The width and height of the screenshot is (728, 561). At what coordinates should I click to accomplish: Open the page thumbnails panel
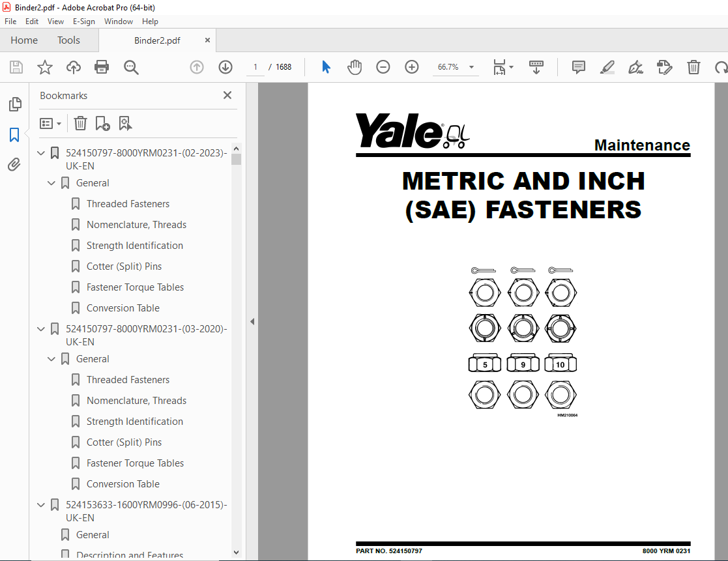tap(15, 104)
